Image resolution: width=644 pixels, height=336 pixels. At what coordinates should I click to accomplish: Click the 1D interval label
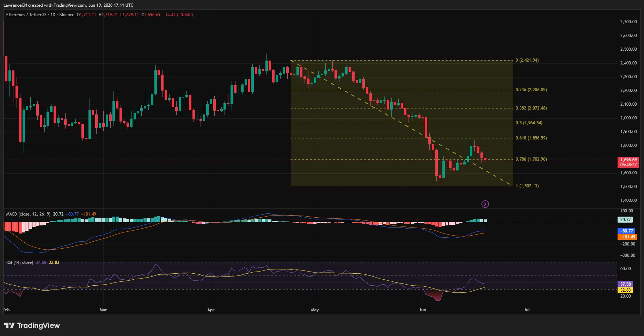[x=53, y=15]
